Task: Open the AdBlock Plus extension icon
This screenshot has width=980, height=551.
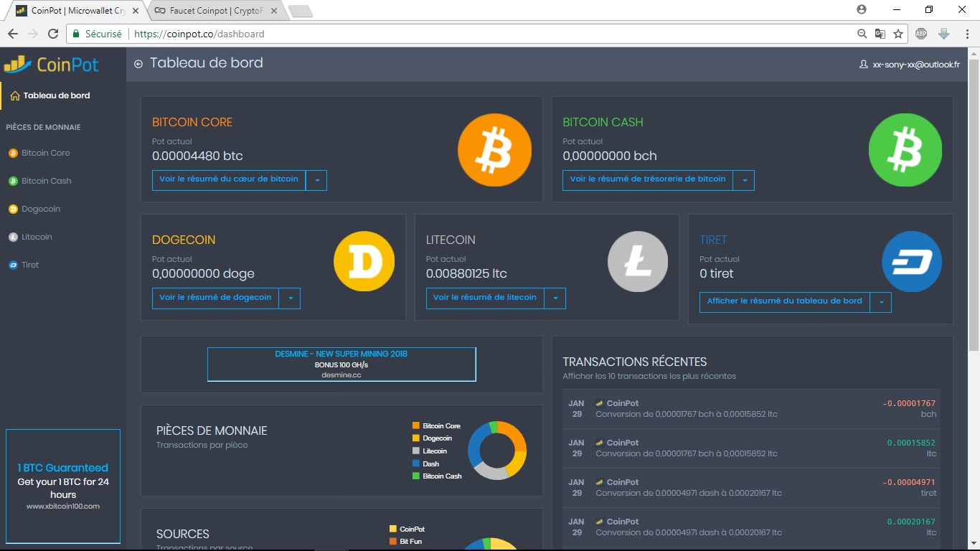Action: (x=921, y=34)
